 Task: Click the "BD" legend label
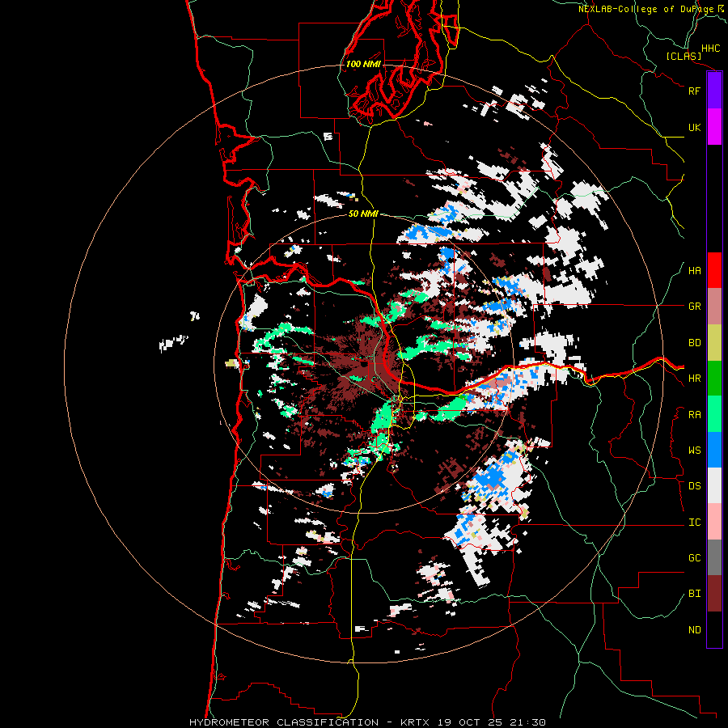click(x=694, y=343)
